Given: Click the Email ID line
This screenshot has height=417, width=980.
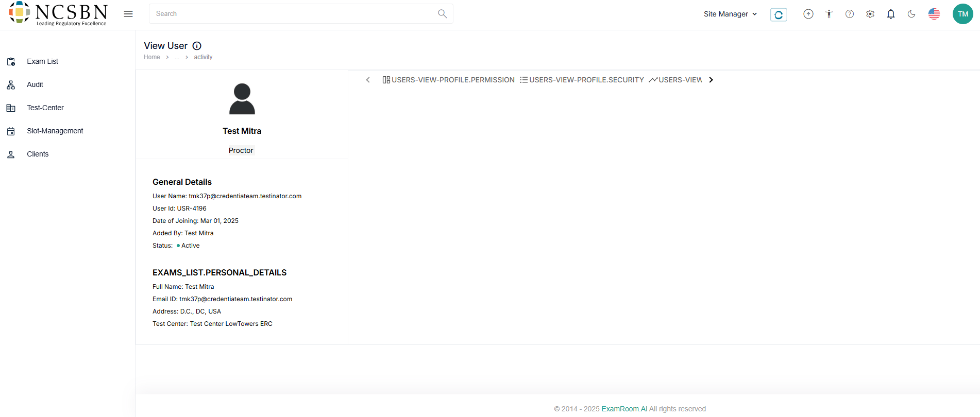Looking at the screenshot, I should (223, 299).
